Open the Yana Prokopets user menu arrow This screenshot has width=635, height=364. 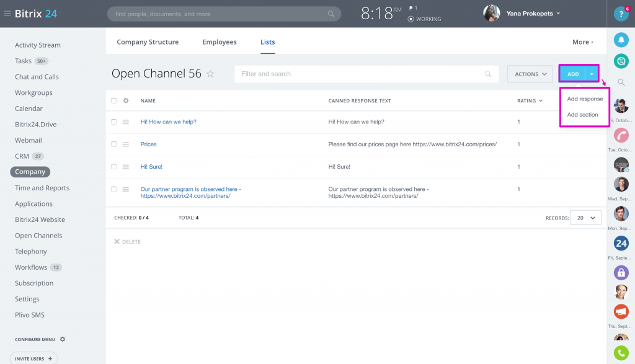(558, 14)
